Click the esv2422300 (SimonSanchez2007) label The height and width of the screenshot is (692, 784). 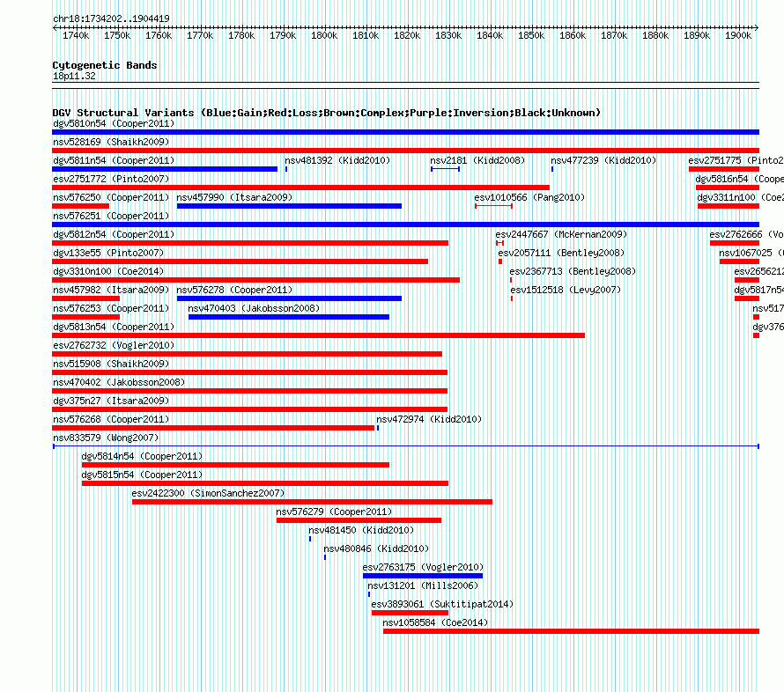tap(208, 493)
